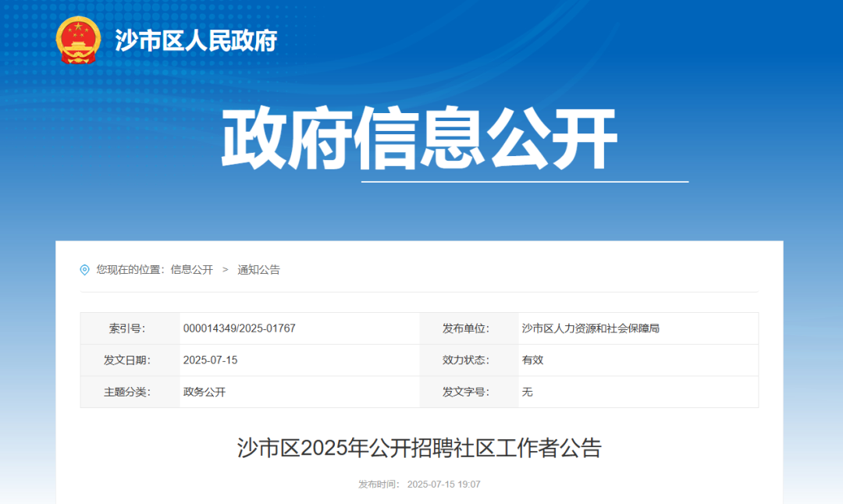The width and height of the screenshot is (843, 504).
Task: Click the 发文字号 label cell
Action: [469, 392]
